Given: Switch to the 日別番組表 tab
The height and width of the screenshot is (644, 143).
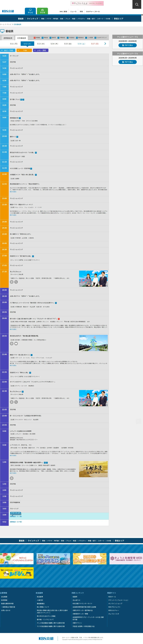Looking at the screenshot, I should tap(21, 38).
